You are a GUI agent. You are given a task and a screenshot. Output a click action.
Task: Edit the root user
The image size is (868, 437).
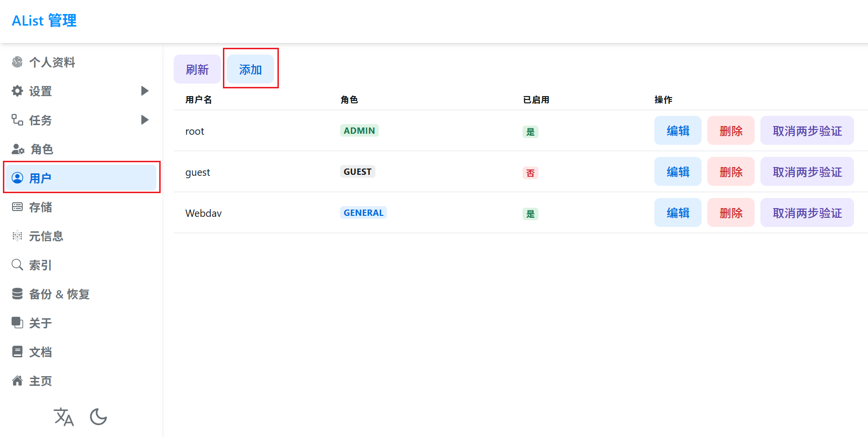click(678, 130)
